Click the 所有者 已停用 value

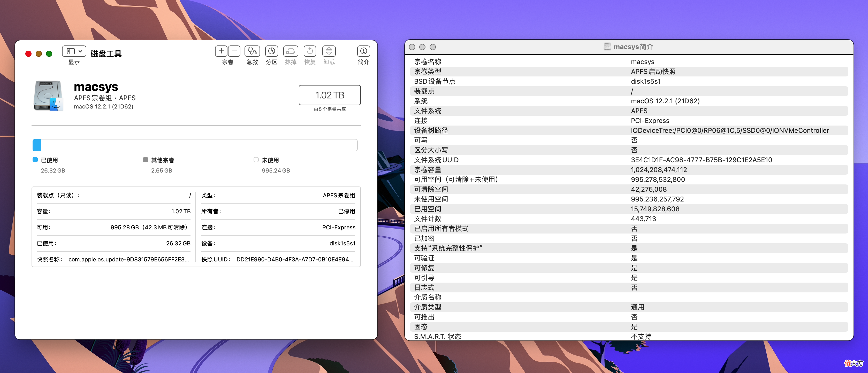tap(346, 211)
